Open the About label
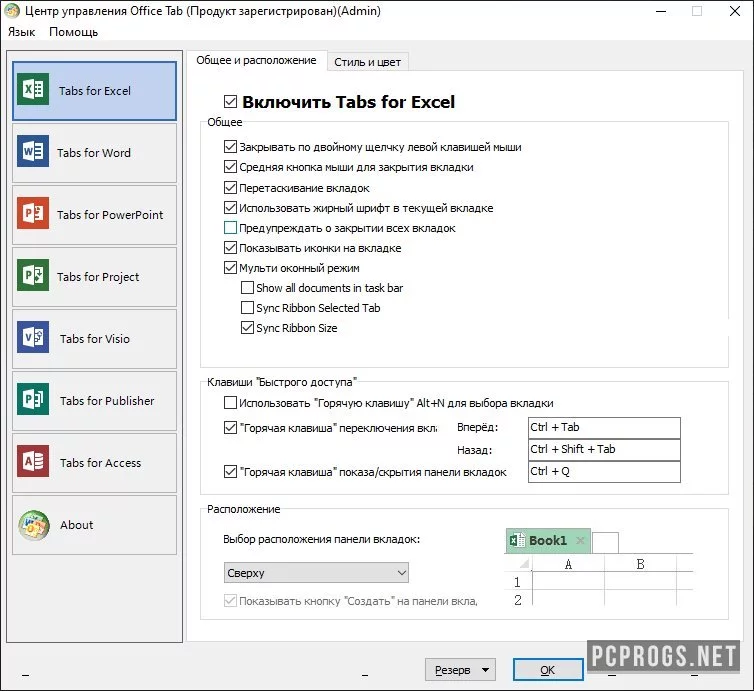This screenshot has height=691, width=754. click(76, 525)
